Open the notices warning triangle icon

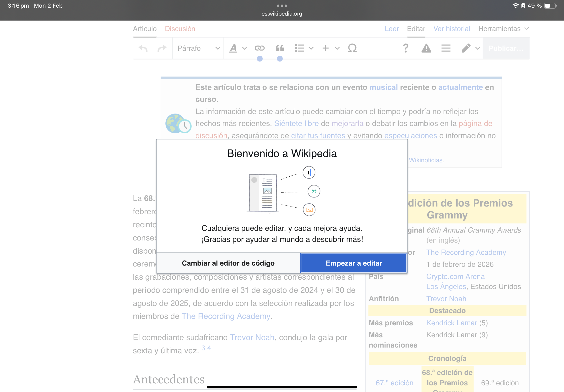click(426, 48)
